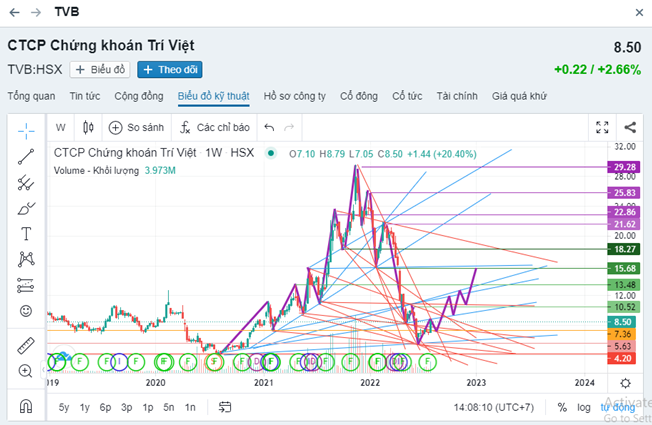Screen dimensions: 652x425
Task: Switch to Tài chính tab
Action: click(457, 96)
